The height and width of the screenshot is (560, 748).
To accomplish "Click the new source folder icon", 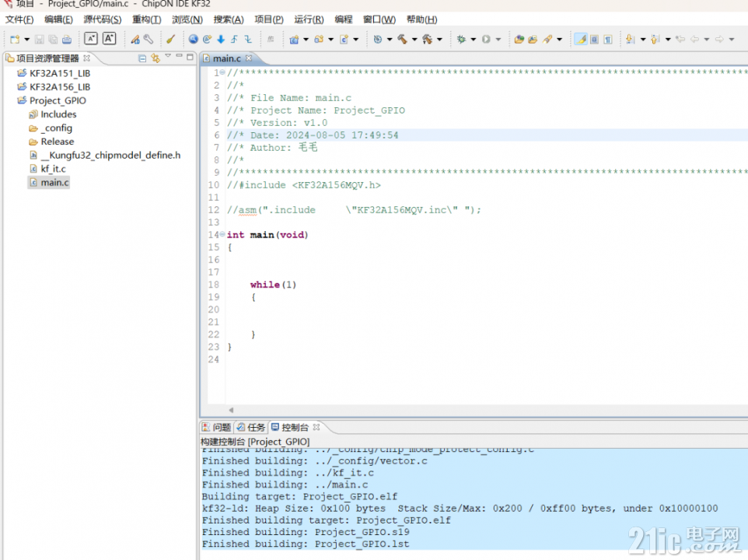I will (x=319, y=39).
